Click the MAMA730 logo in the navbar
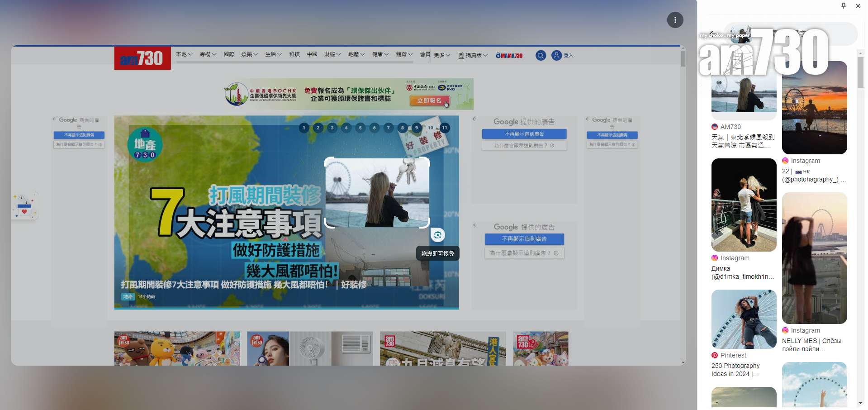This screenshot has width=868, height=410. tap(509, 55)
